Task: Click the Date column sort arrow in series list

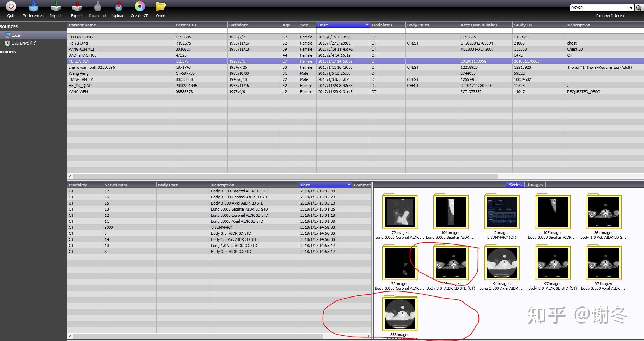Action: pyautogui.click(x=349, y=185)
